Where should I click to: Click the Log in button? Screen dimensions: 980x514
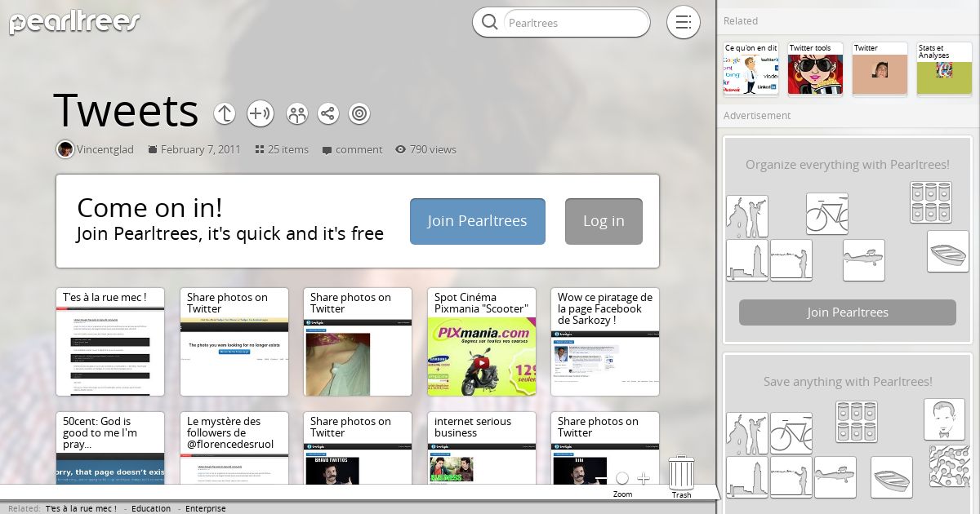(x=604, y=221)
